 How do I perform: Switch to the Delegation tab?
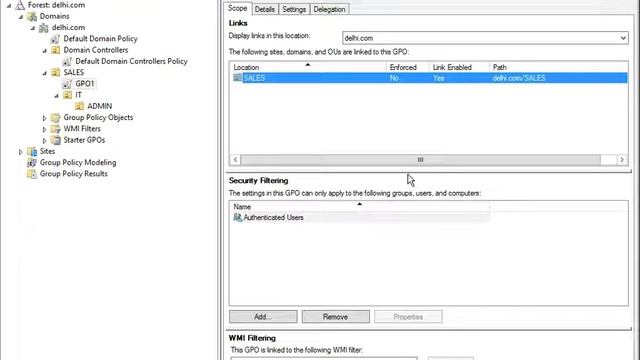click(x=329, y=9)
